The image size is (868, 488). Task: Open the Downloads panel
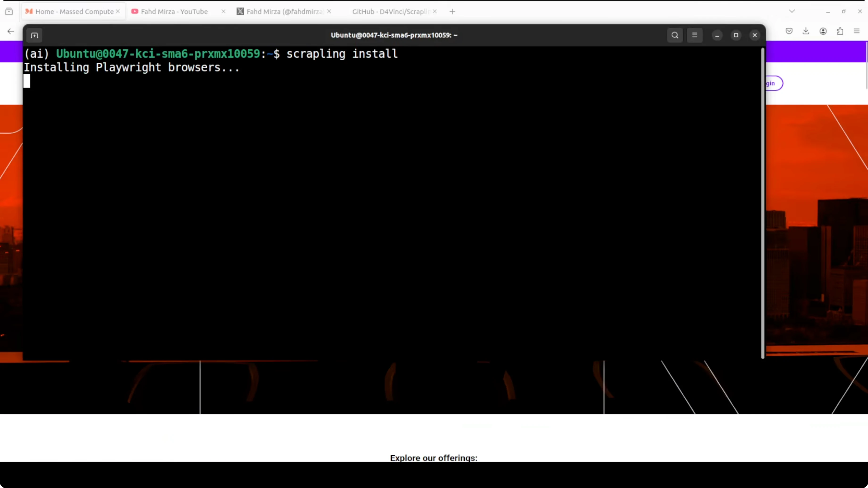tap(806, 31)
